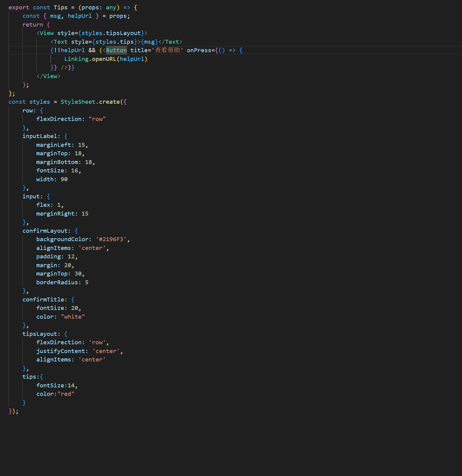Screen dimensions: 462x476
Task: Click 'alignItems' under confirmLayout
Action: pos(54,248)
